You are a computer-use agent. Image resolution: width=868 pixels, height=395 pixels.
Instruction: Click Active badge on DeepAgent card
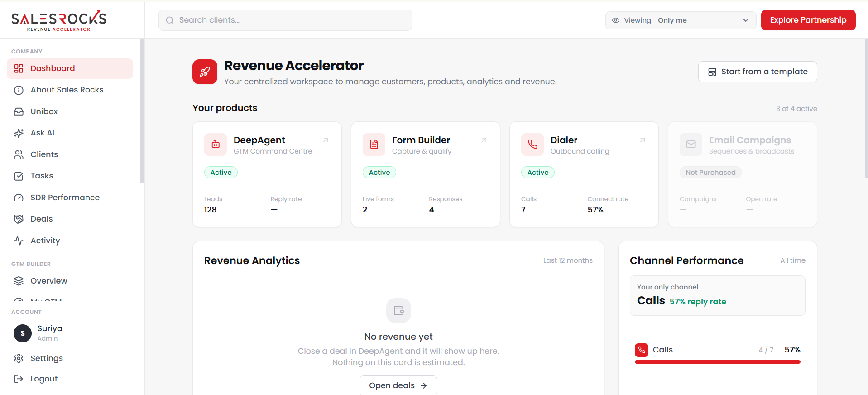click(x=221, y=173)
